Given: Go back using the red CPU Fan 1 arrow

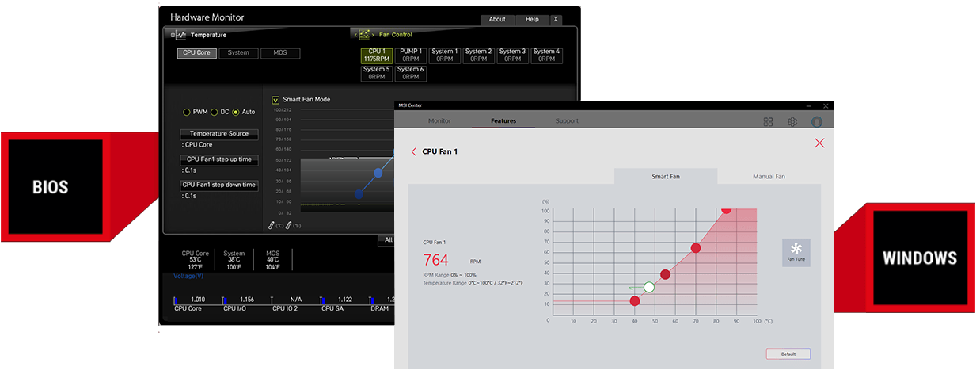Looking at the screenshot, I should [413, 151].
